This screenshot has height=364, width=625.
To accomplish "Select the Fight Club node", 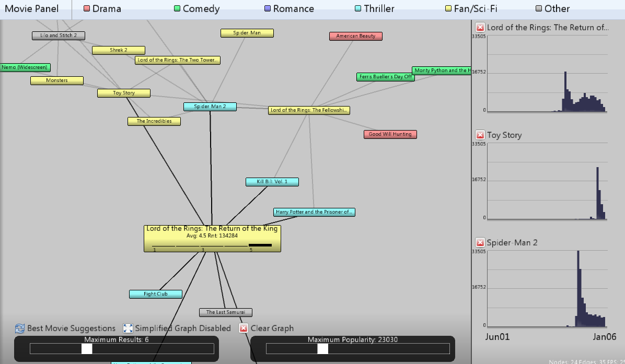I will [156, 295].
